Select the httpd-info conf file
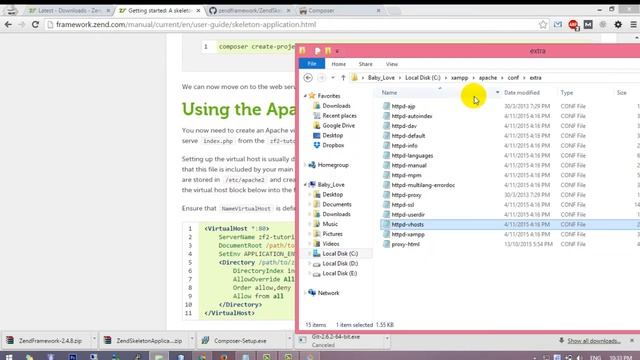This screenshot has height=360, width=640. (404, 145)
